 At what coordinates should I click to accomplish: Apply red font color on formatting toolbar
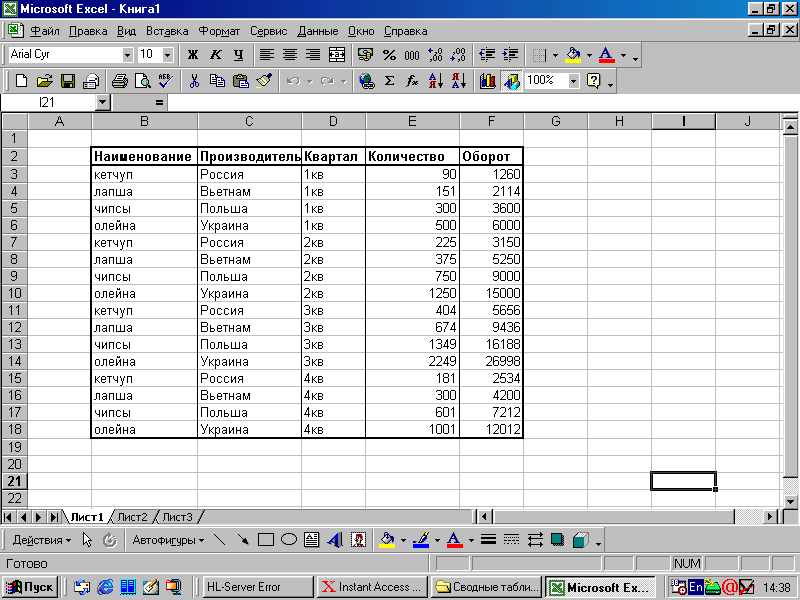click(607, 55)
